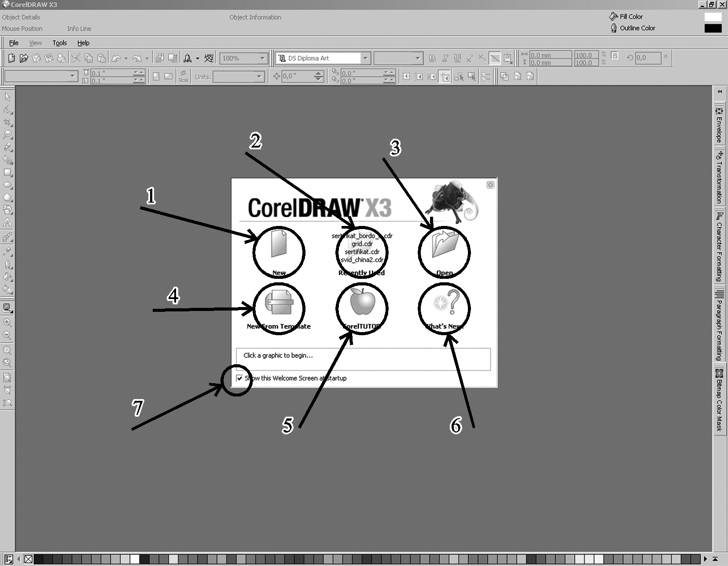Viewport: 728px width, 566px height.
Task: Select the Zoom tool in the toolbox
Action: 7,134
